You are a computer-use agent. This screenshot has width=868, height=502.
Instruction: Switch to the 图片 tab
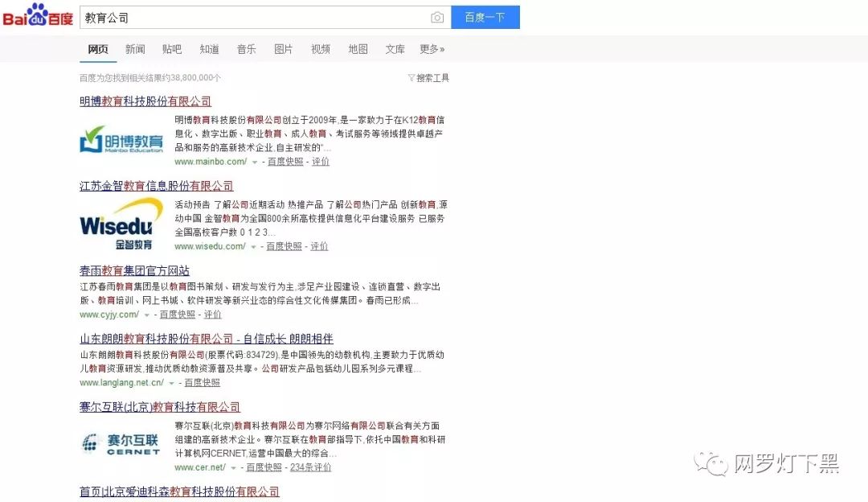coord(283,48)
